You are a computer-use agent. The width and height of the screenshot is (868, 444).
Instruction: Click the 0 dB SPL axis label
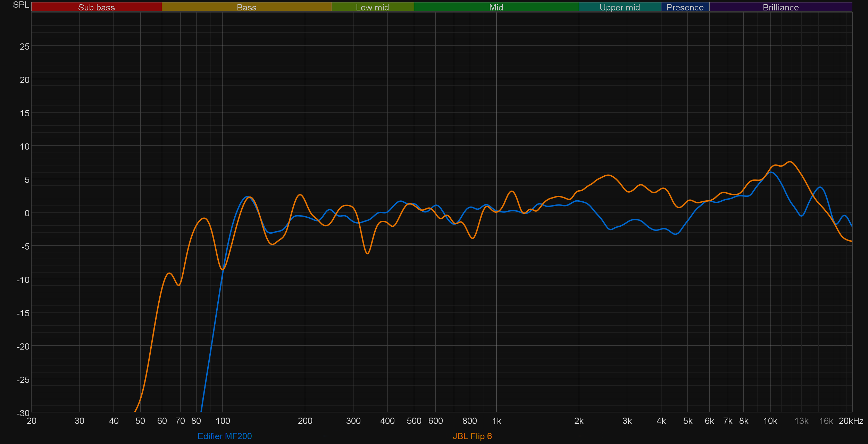tap(27, 213)
